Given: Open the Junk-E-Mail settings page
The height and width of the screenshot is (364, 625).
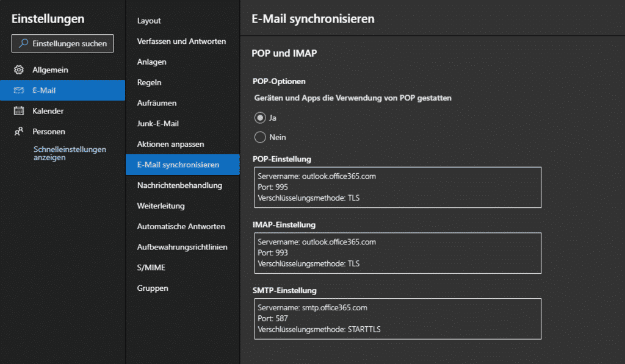Looking at the screenshot, I should [x=182, y=123].
